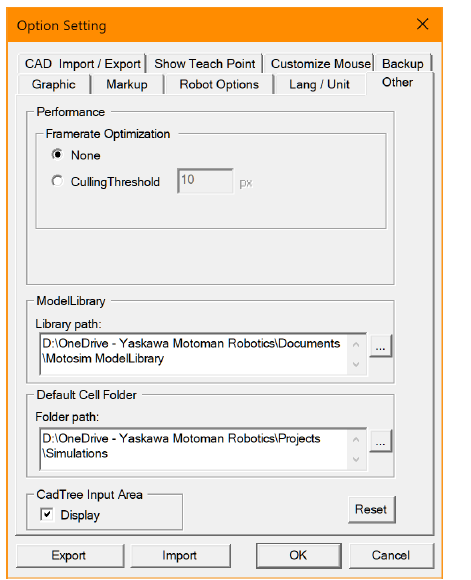Select the CullingThreshold radio button
471x580 pixels.
[x=57, y=181]
